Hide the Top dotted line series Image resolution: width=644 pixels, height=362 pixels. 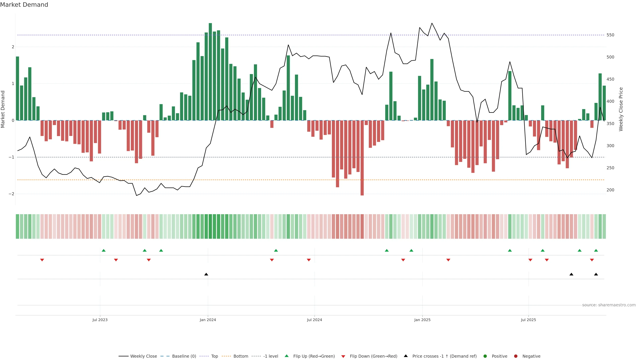point(214,356)
